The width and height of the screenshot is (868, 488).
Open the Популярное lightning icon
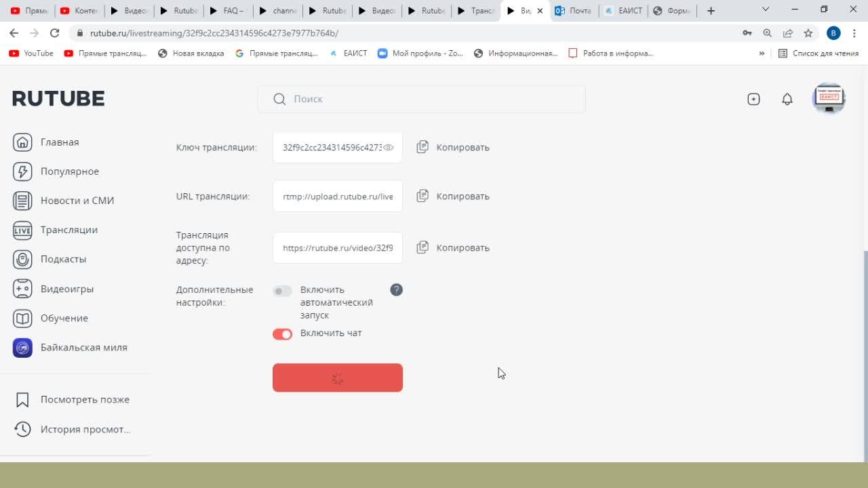[22, 171]
